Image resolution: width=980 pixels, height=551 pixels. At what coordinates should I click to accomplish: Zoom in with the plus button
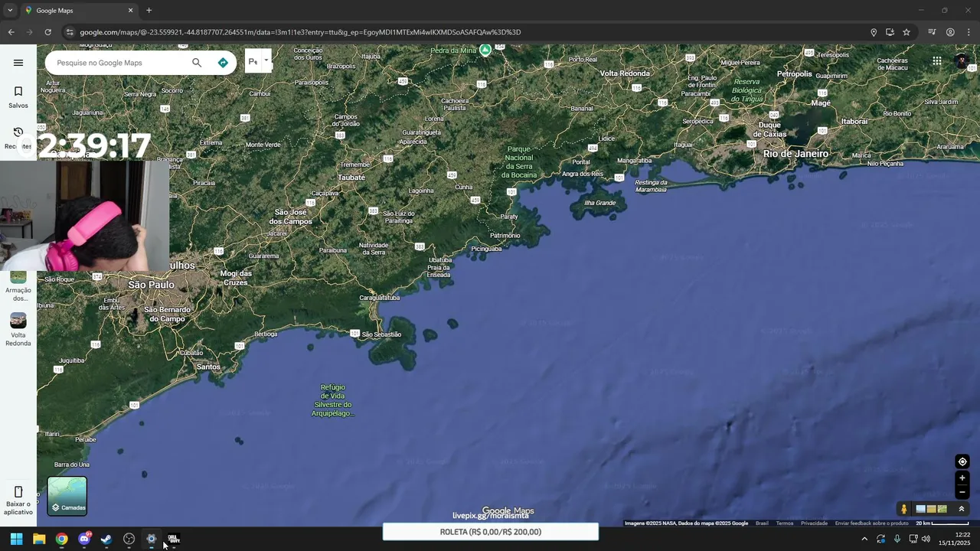(962, 478)
